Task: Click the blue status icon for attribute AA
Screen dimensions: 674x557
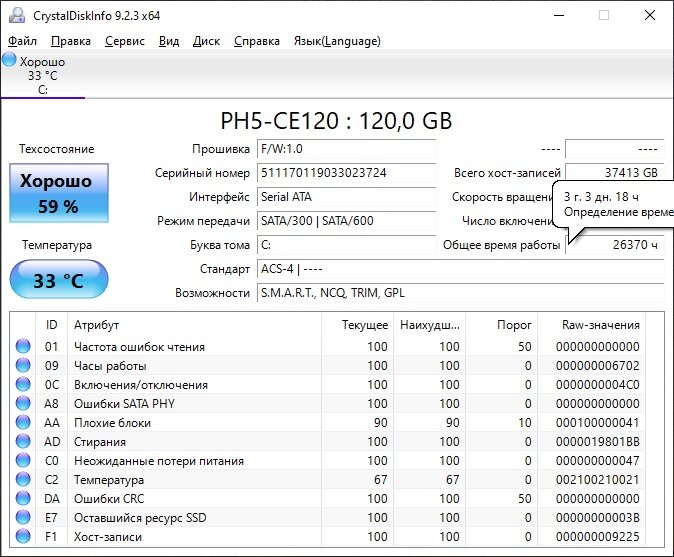Action: click(x=23, y=422)
